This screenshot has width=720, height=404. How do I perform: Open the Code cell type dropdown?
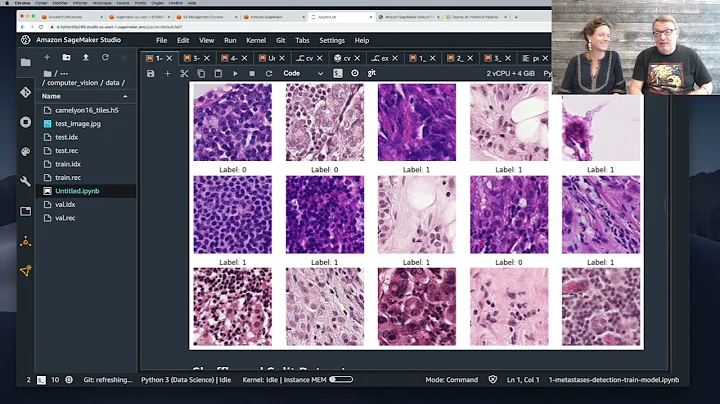point(303,73)
